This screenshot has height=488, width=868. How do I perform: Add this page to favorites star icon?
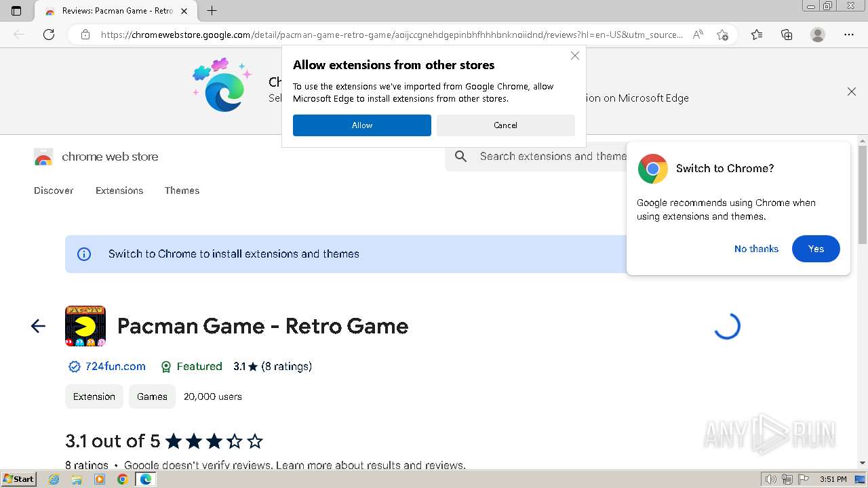point(722,35)
